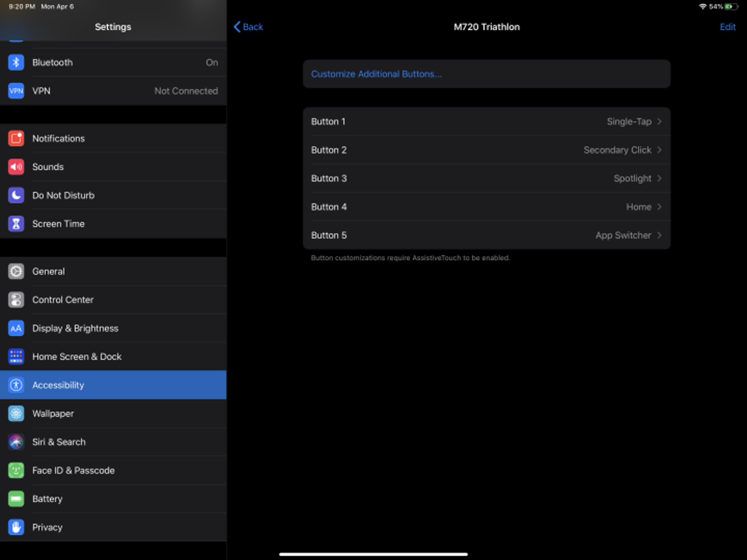Tap the General gear icon
747x560 pixels.
(x=16, y=271)
